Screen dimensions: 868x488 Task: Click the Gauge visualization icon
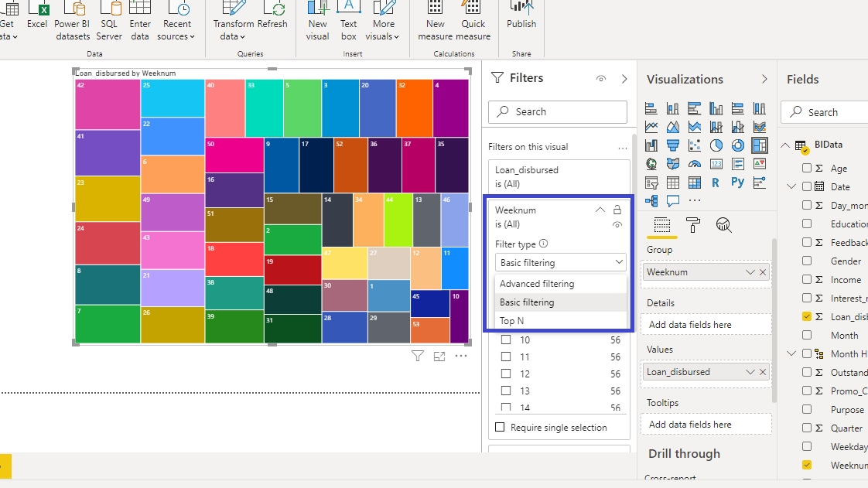coord(695,164)
